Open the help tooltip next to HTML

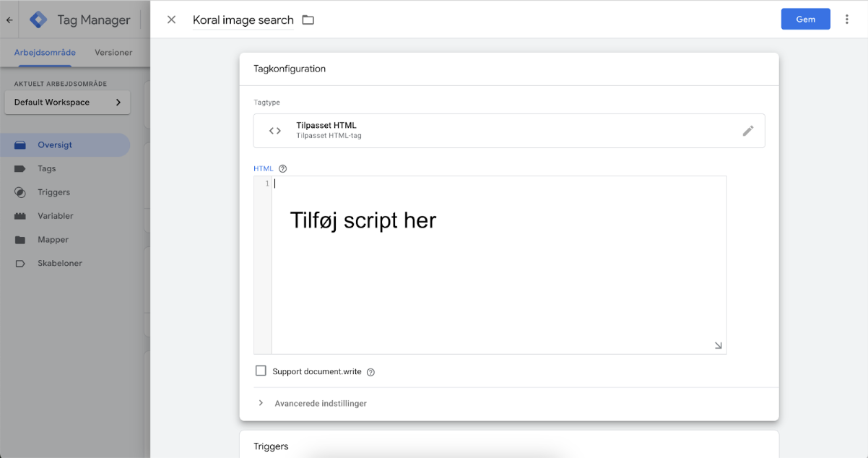[x=282, y=168]
